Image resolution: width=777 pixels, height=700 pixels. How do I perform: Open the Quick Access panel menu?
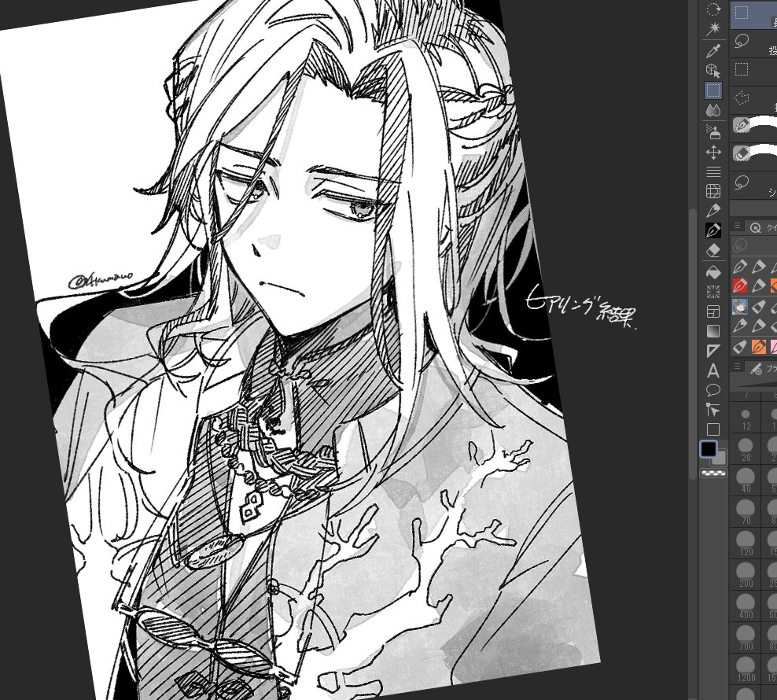tap(738, 227)
